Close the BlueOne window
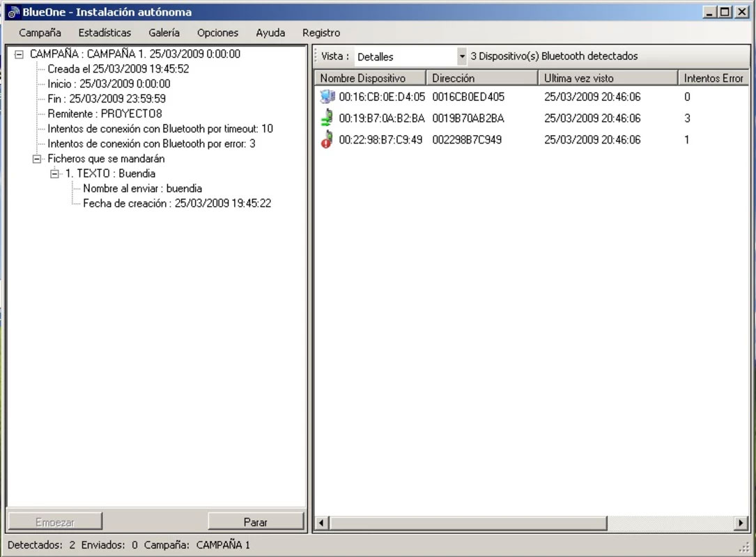 click(x=741, y=12)
